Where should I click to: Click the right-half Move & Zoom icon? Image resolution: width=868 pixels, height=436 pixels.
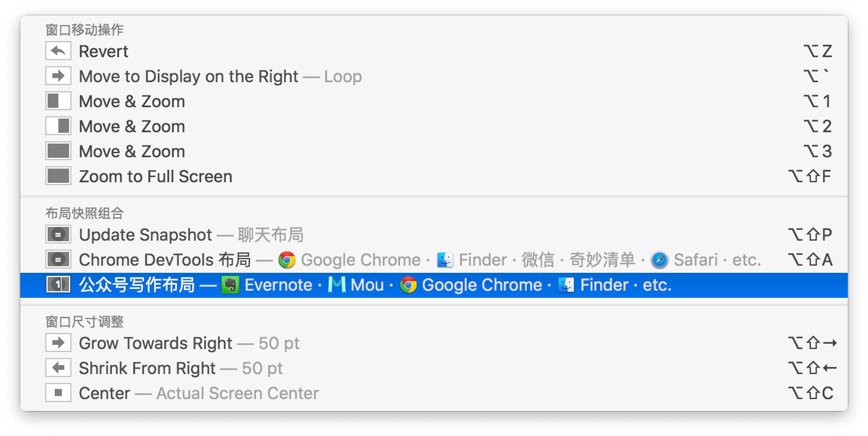(58, 126)
